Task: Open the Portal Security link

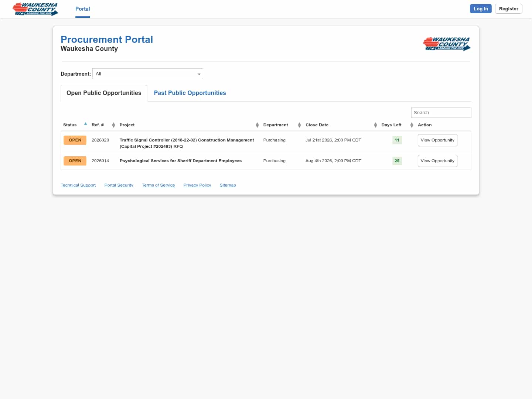Action: pos(119,185)
